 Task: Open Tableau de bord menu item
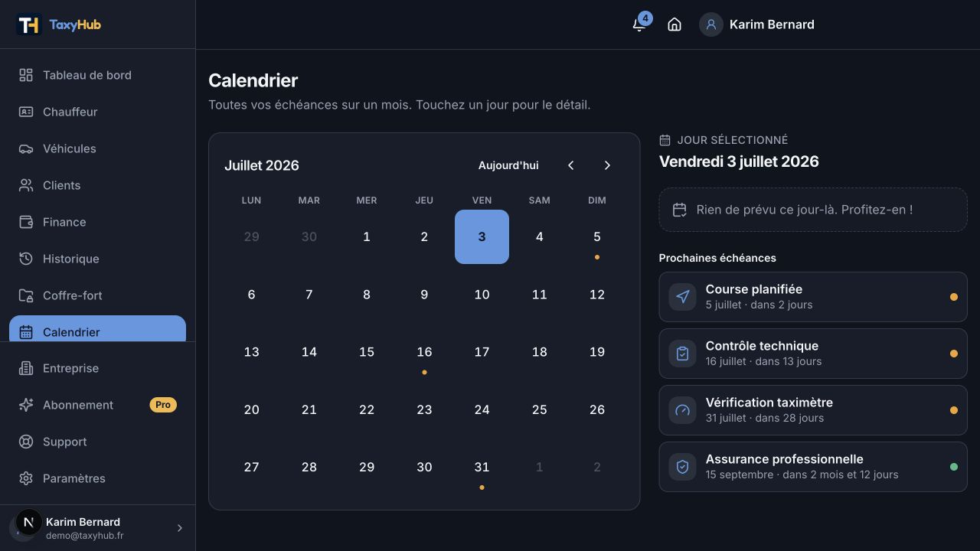point(97,75)
